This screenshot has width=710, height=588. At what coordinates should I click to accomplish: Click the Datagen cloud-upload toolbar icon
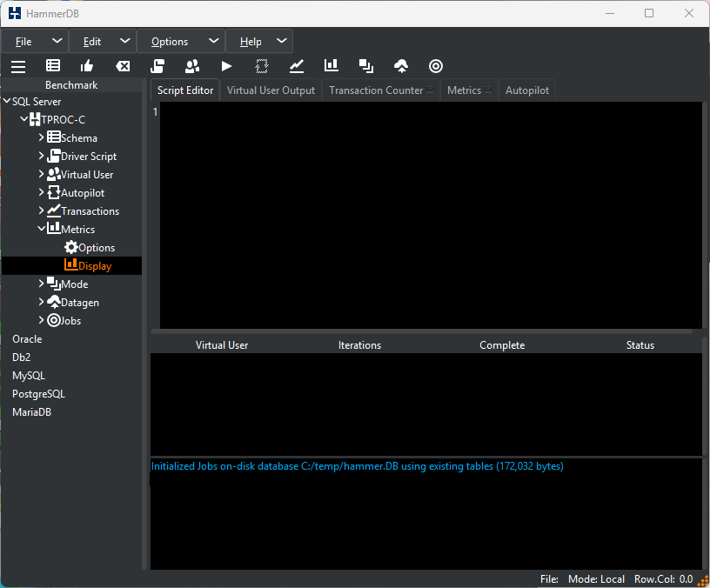tap(401, 66)
